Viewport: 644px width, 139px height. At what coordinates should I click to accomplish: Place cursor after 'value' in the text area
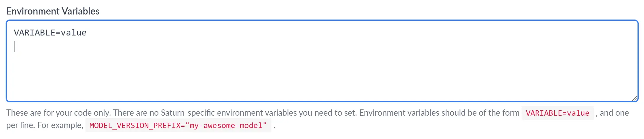click(x=87, y=33)
